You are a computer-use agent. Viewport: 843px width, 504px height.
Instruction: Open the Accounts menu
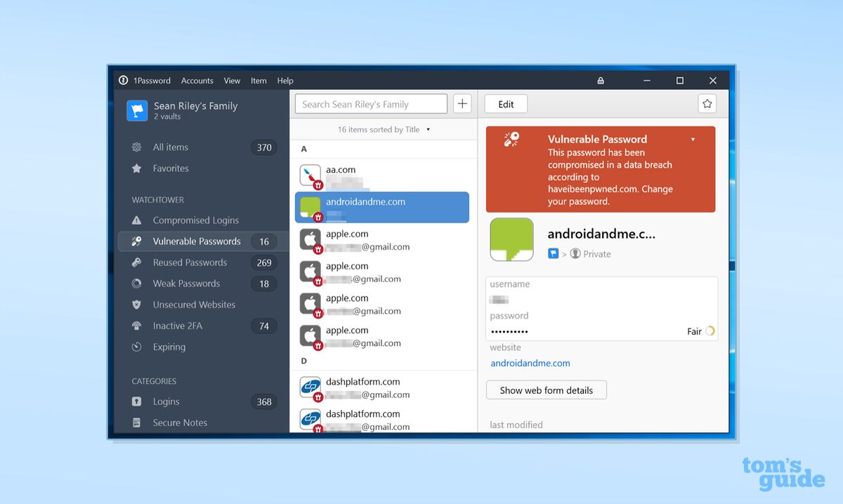tap(197, 80)
